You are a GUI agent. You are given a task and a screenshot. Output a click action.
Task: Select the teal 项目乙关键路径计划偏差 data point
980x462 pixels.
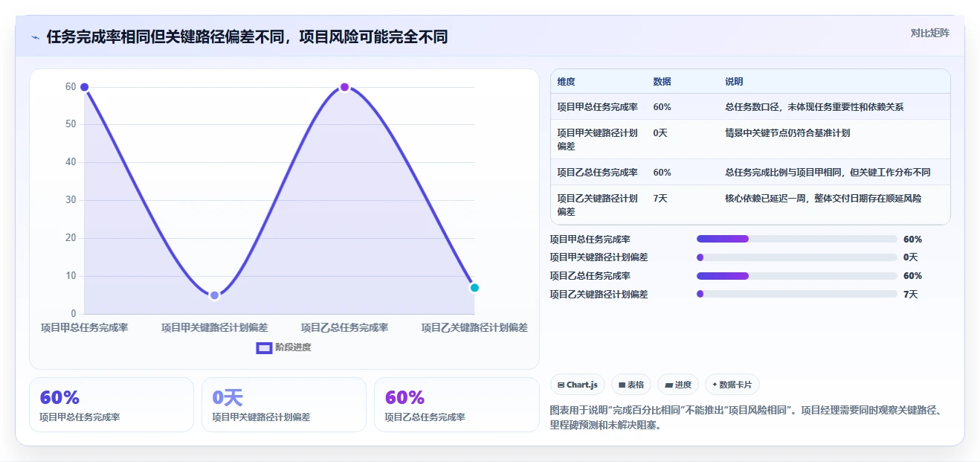point(474,288)
